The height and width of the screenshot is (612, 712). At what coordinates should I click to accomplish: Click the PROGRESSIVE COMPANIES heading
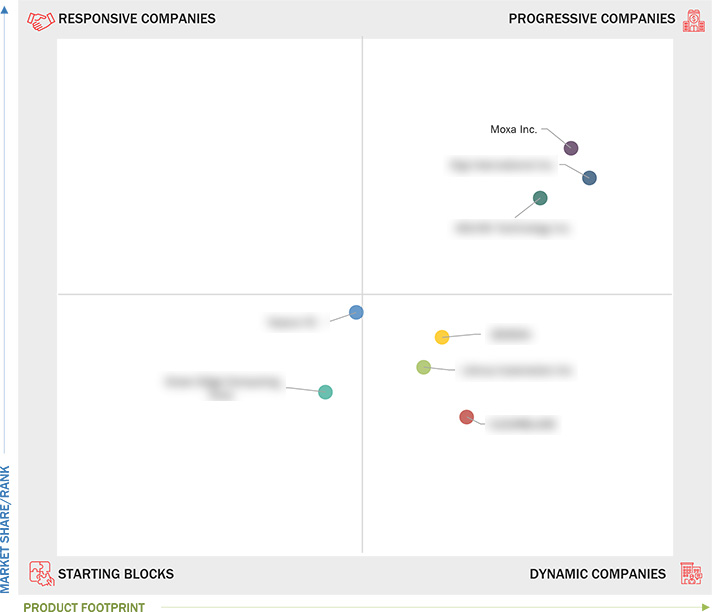tap(592, 19)
